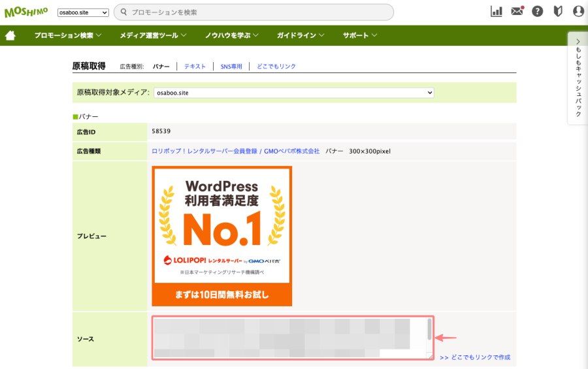The width and height of the screenshot is (588, 369).
Task: Click the ソース textarea scrollbar
Action: coord(429,329)
